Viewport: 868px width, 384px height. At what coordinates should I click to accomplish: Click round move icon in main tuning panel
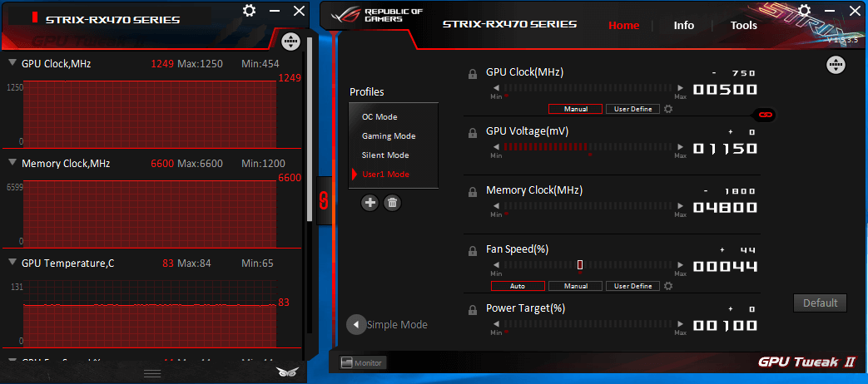pyautogui.click(x=836, y=65)
